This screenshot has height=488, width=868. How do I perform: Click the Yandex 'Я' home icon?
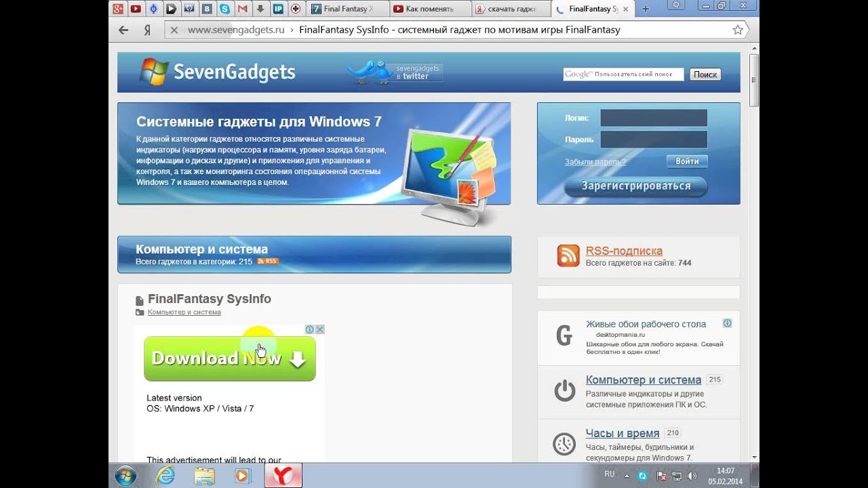pyautogui.click(x=147, y=30)
